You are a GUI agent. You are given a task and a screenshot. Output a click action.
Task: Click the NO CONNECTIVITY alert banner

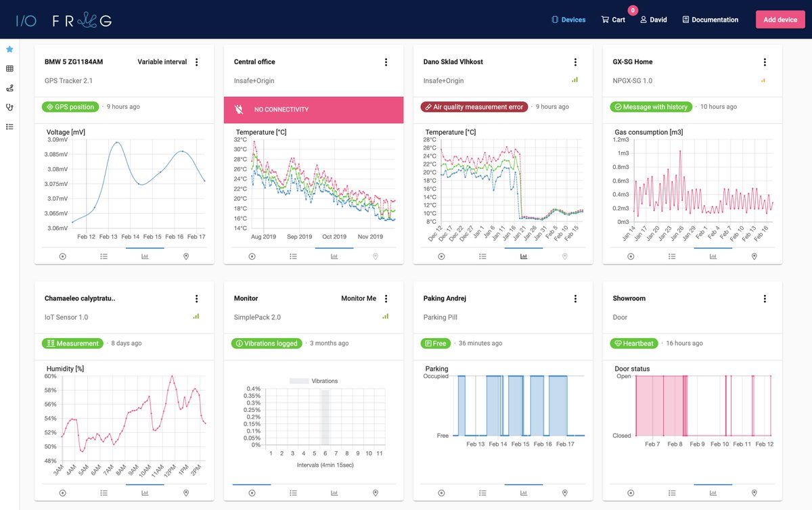pos(313,109)
